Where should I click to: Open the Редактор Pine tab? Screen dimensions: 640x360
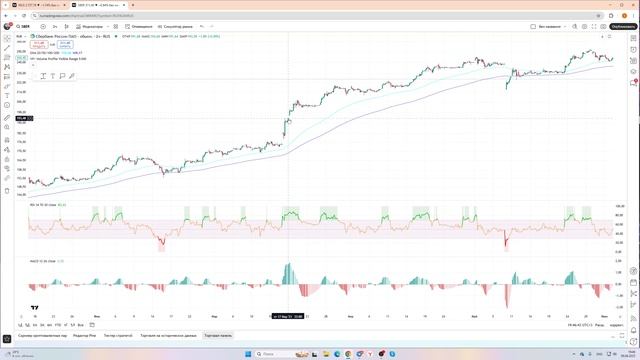click(84, 336)
